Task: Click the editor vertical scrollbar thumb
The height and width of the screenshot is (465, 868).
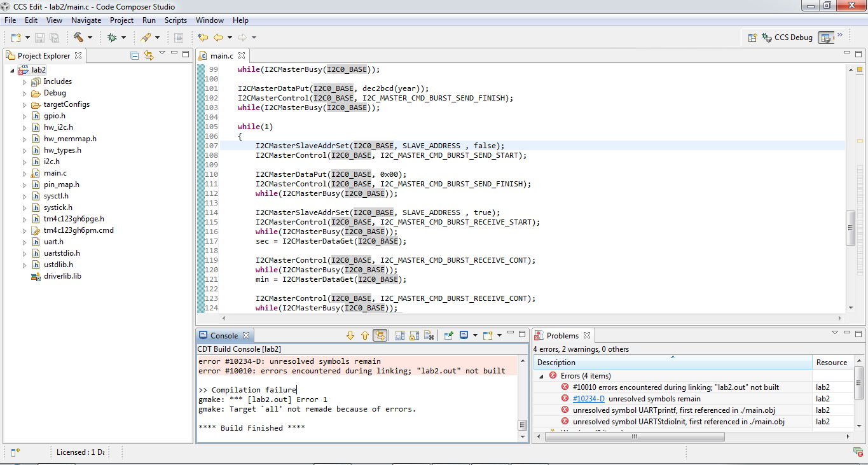Action: 850,227
